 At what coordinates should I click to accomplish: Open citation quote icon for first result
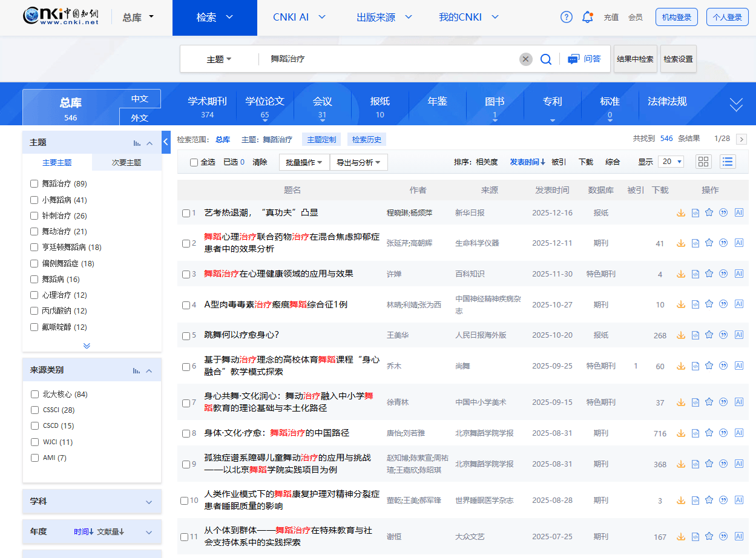point(723,212)
